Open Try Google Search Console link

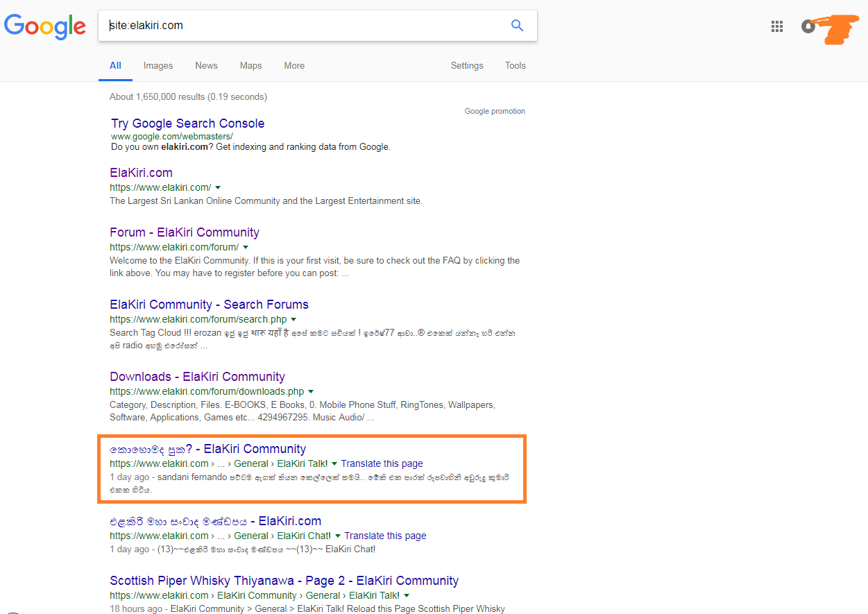pyautogui.click(x=188, y=123)
